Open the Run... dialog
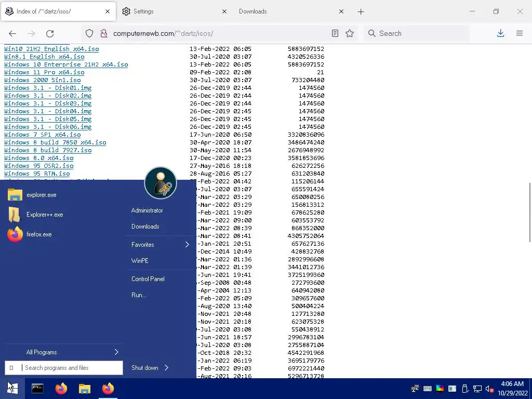The image size is (532, 399). tap(139, 295)
